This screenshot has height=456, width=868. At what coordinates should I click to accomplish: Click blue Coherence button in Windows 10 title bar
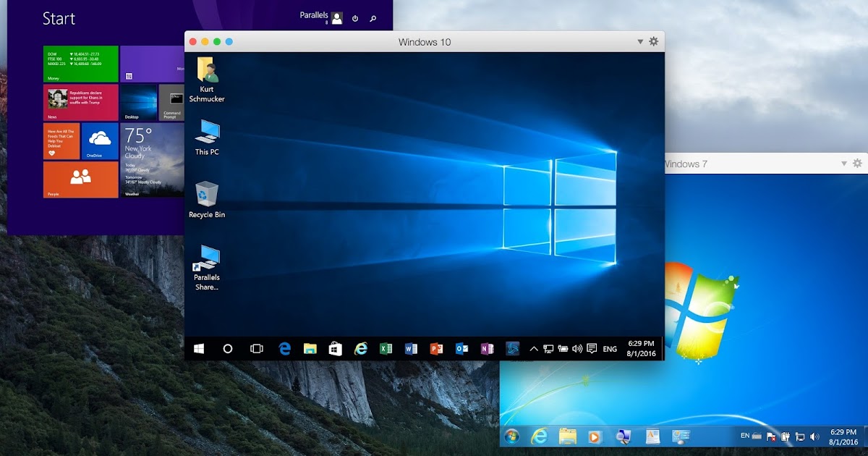pyautogui.click(x=229, y=42)
